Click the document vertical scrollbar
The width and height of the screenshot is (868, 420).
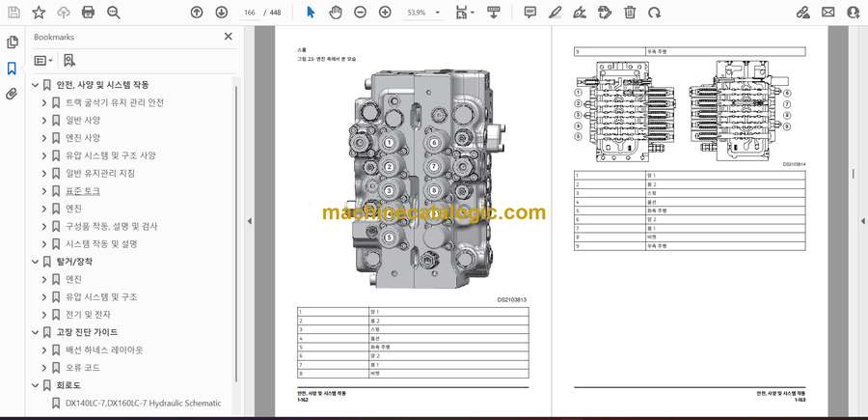(x=853, y=174)
